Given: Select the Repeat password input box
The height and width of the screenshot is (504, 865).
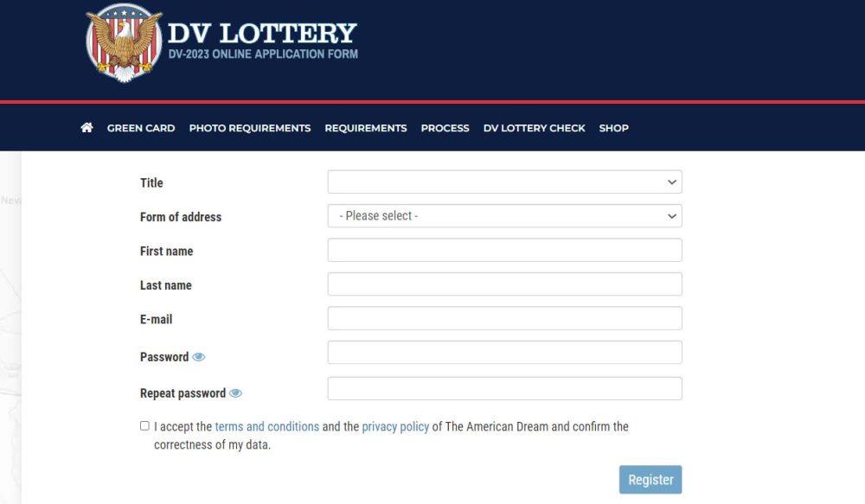Looking at the screenshot, I should pos(504,389).
